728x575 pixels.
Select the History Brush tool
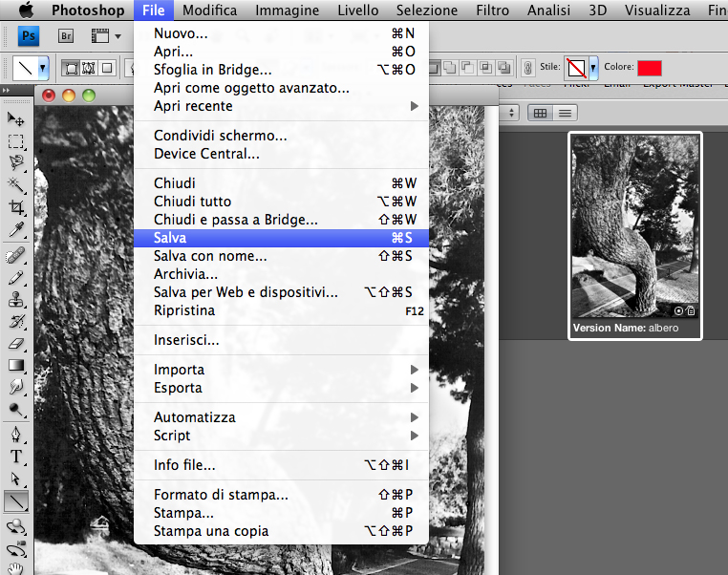16,321
